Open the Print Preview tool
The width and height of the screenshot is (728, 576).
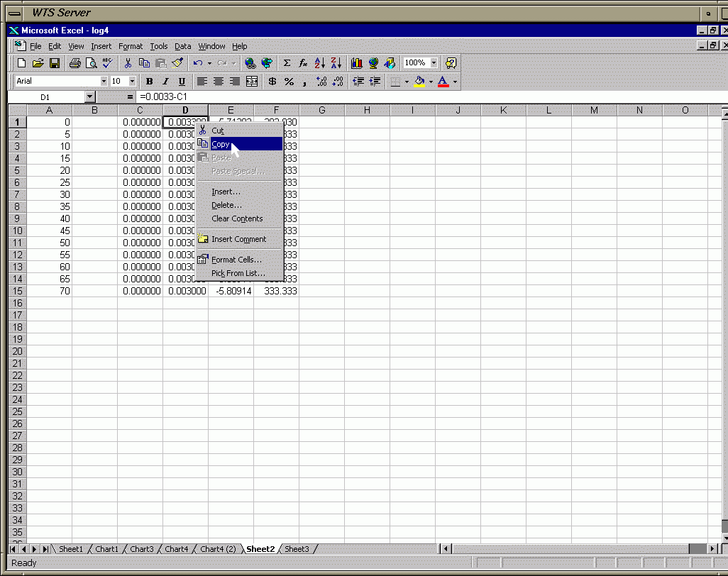pos(90,63)
